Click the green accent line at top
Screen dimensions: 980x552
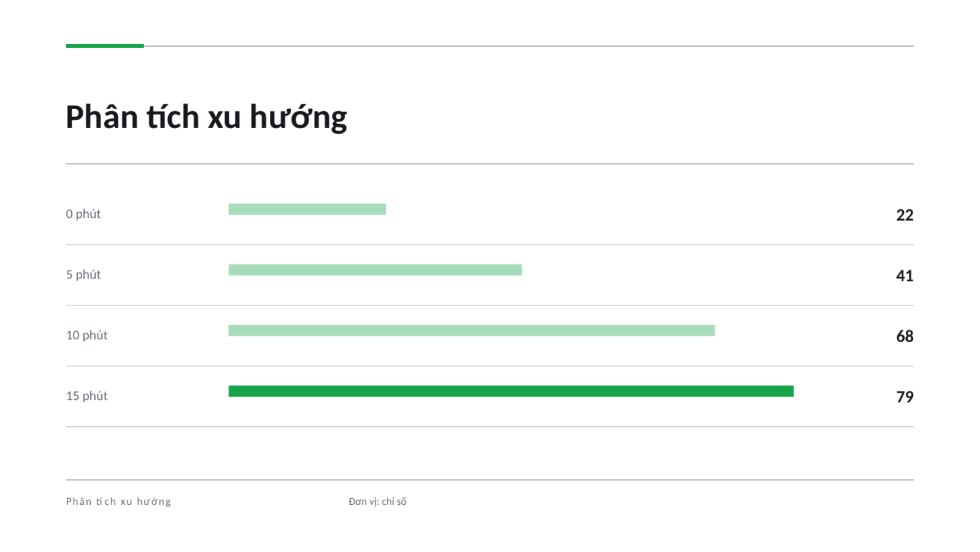point(105,46)
